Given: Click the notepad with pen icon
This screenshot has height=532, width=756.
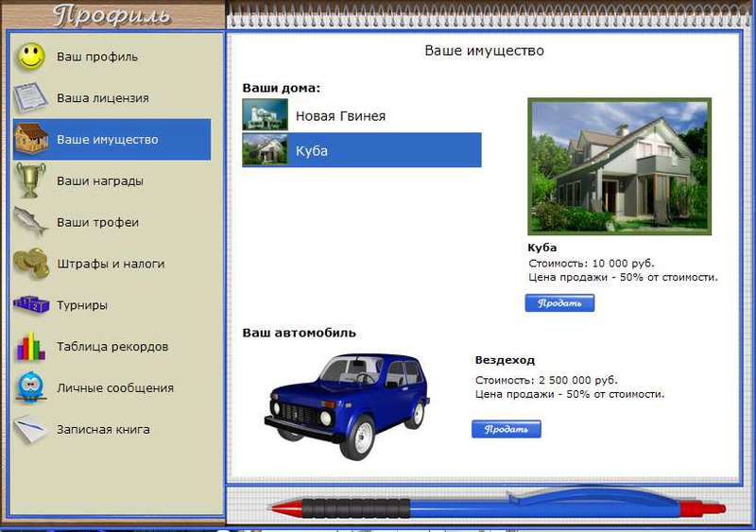Looking at the screenshot, I should pos(30,428).
